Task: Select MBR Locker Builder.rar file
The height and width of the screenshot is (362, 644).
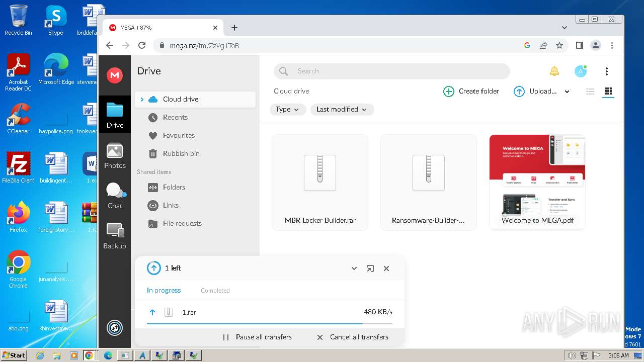Action: tap(320, 183)
